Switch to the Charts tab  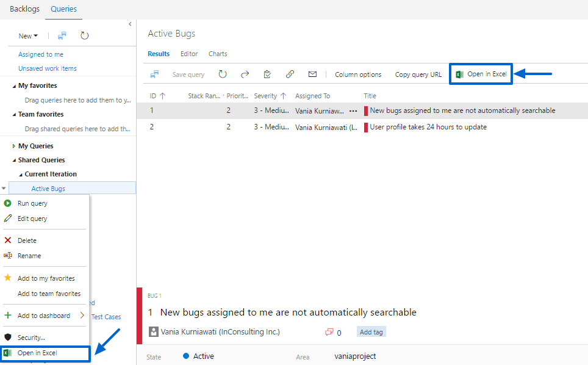[x=218, y=54]
